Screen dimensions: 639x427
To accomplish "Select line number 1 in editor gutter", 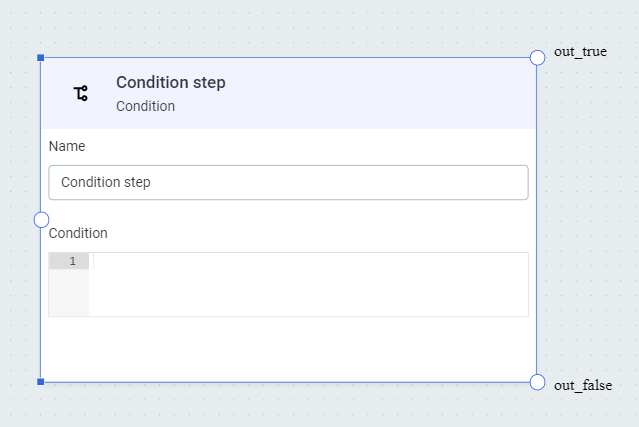I will coord(72,261).
